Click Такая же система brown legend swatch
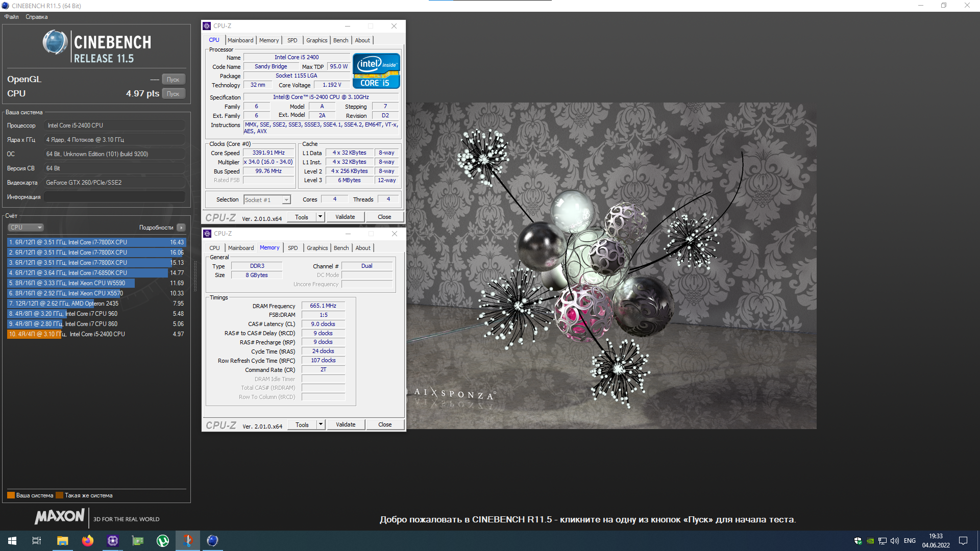 59,495
